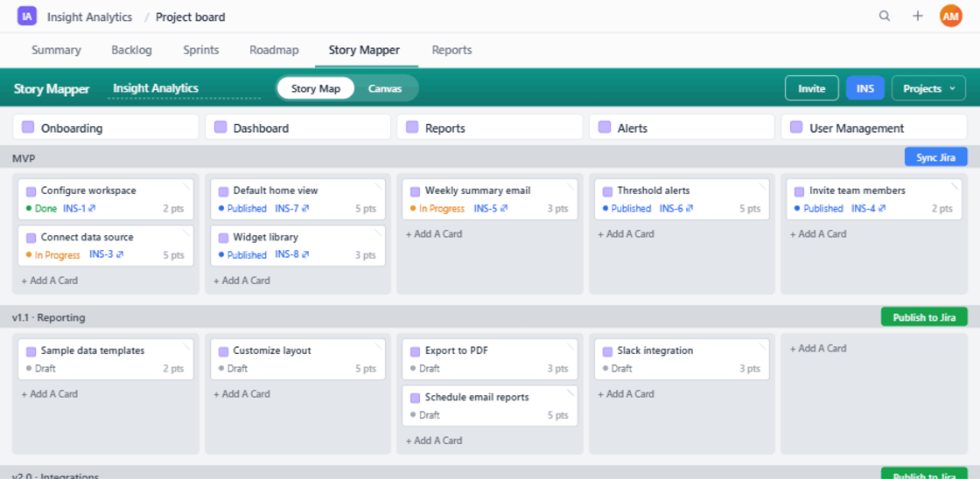Click the card icon on Customize layout

(223, 351)
